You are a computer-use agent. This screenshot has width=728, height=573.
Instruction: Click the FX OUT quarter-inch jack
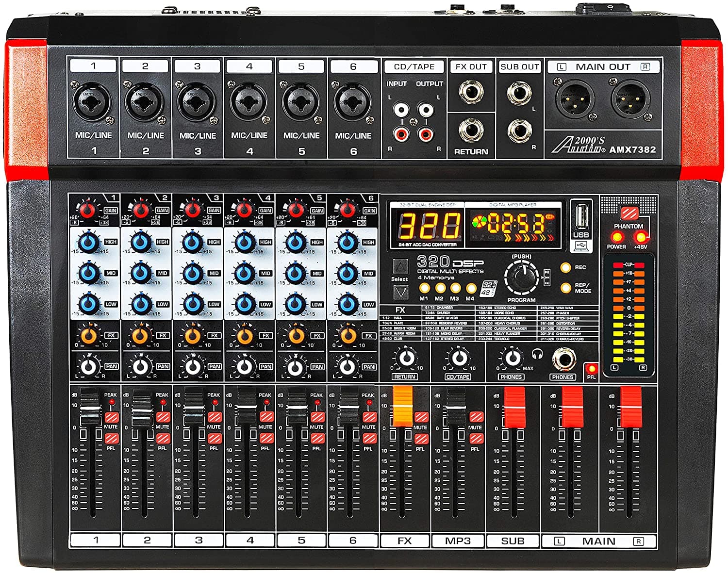[x=471, y=92]
